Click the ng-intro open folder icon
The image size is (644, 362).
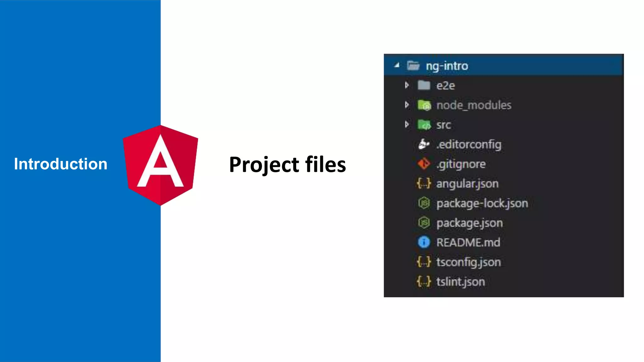tap(413, 66)
